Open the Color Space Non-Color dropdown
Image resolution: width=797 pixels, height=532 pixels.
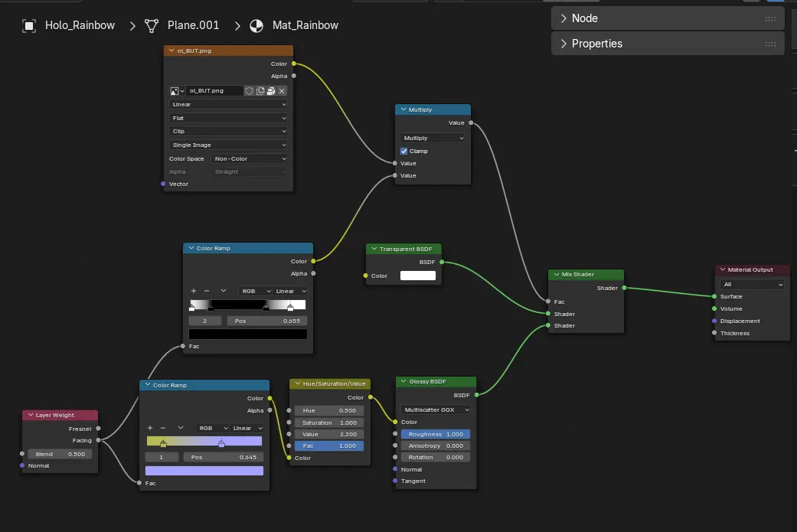coord(250,158)
